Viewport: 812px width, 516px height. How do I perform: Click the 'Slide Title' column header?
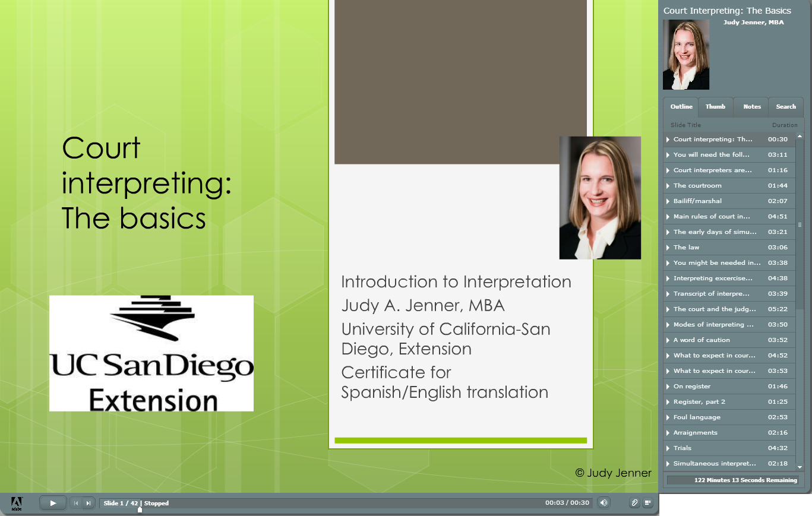[x=685, y=125]
